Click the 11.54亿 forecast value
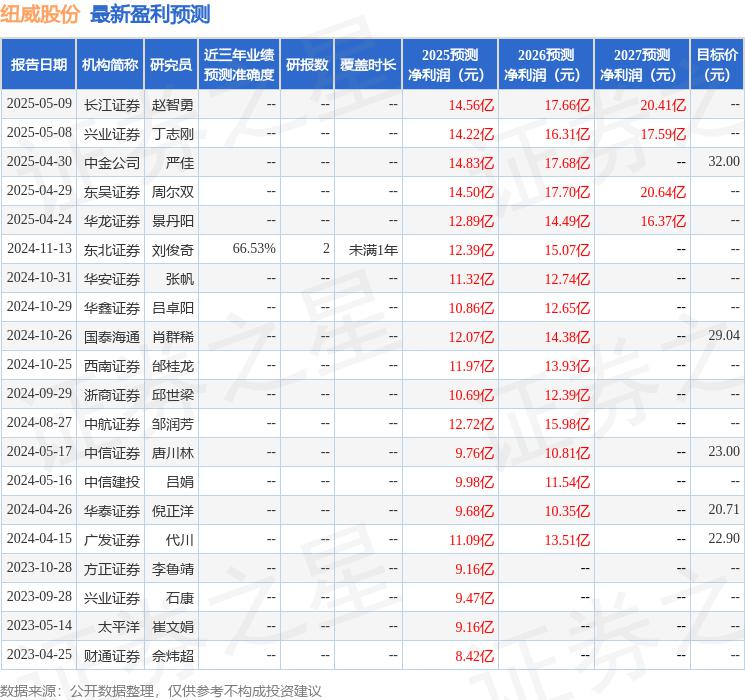This screenshot has height=700, width=745. (x=567, y=482)
